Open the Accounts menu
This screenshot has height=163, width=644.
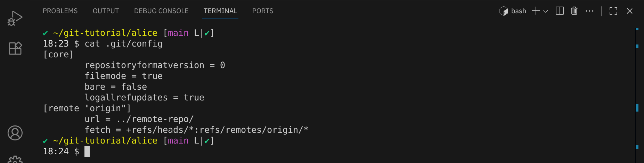(x=15, y=133)
